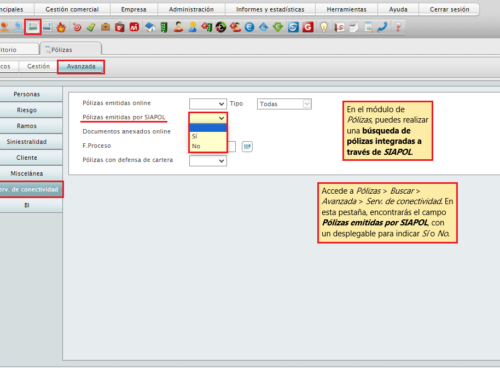Open the brown briefcase toolbar icon
The image size is (500, 383).
click(x=105, y=27)
